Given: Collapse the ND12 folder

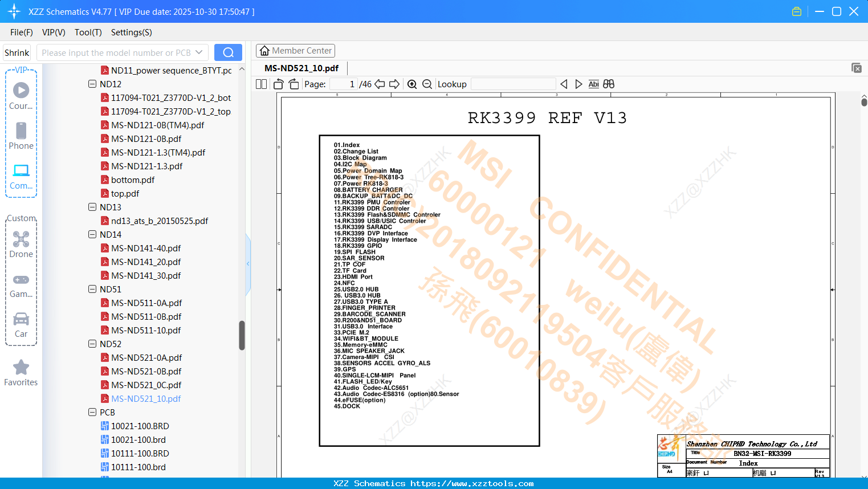Looking at the screenshot, I should pyautogui.click(x=92, y=84).
